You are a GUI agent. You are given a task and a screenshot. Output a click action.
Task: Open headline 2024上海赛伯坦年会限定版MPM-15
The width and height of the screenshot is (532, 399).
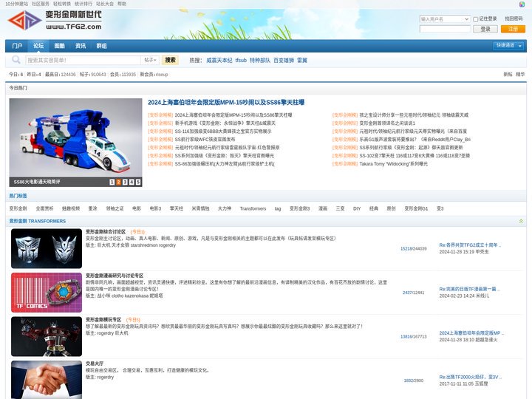pyautogui.click(x=226, y=103)
